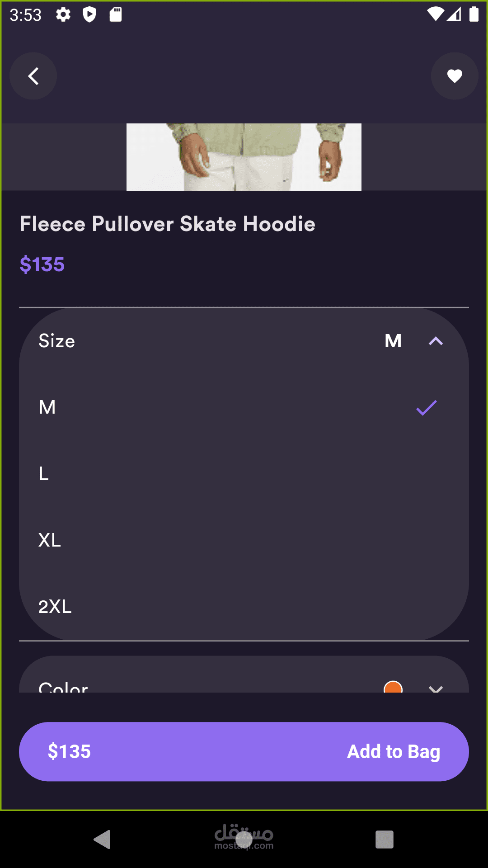Click the settings gear in status bar
This screenshot has width=488, height=868.
pos(63,14)
